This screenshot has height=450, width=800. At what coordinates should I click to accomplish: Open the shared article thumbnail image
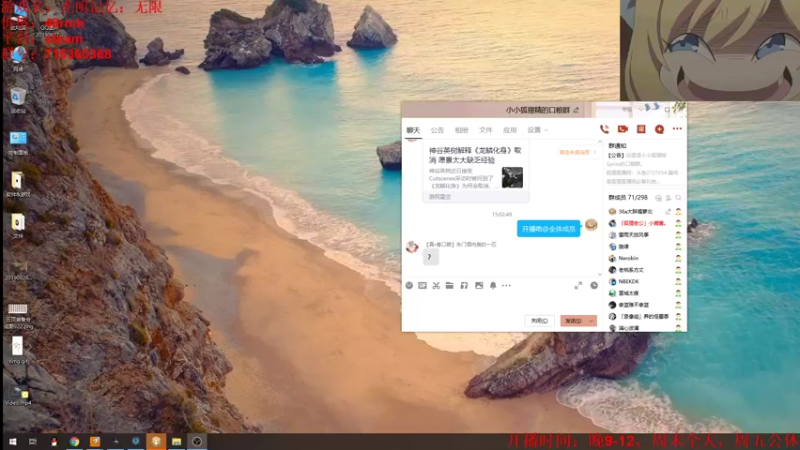point(512,178)
